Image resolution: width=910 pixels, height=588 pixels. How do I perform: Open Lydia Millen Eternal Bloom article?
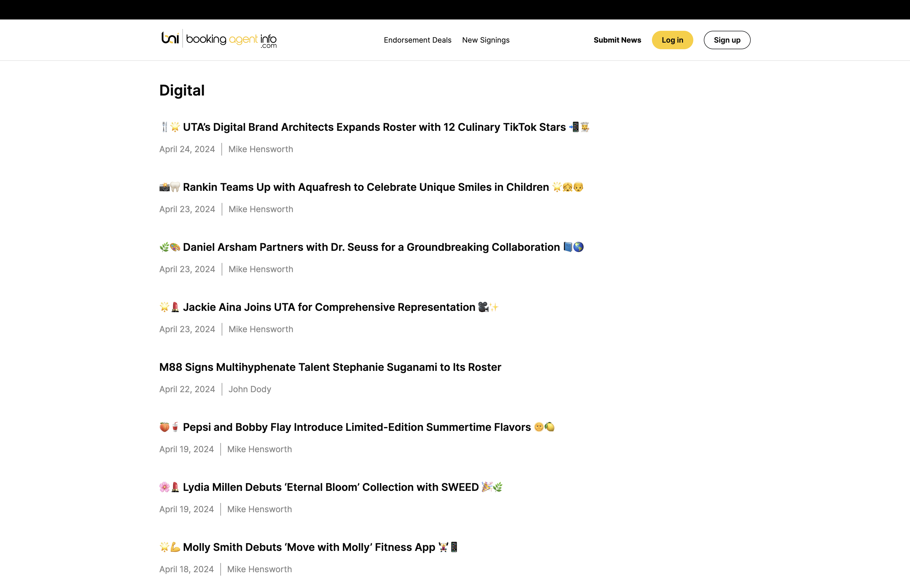click(331, 487)
